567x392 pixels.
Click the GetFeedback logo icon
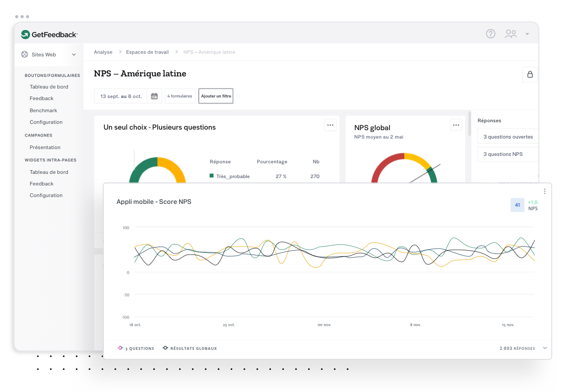click(25, 34)
